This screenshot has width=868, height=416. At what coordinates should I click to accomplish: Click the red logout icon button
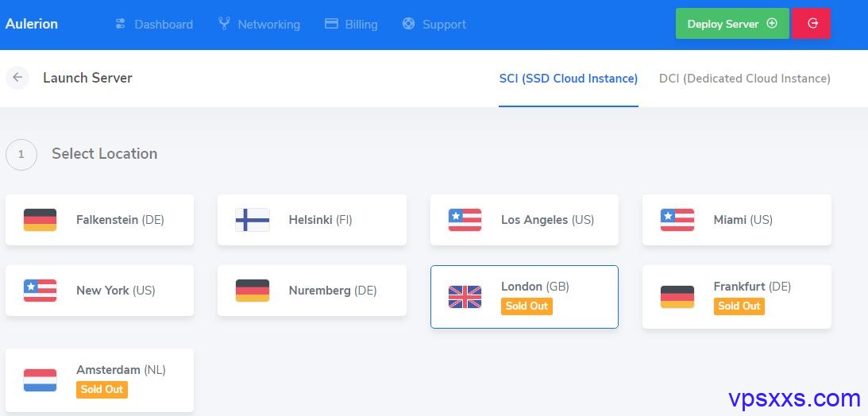tap(811, 23)
